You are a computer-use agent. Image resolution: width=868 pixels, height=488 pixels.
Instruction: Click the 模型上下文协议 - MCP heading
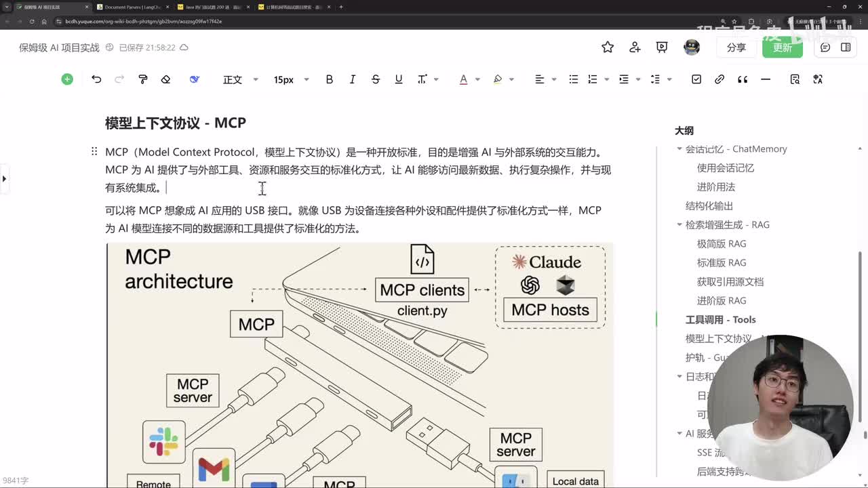[175, 123]
